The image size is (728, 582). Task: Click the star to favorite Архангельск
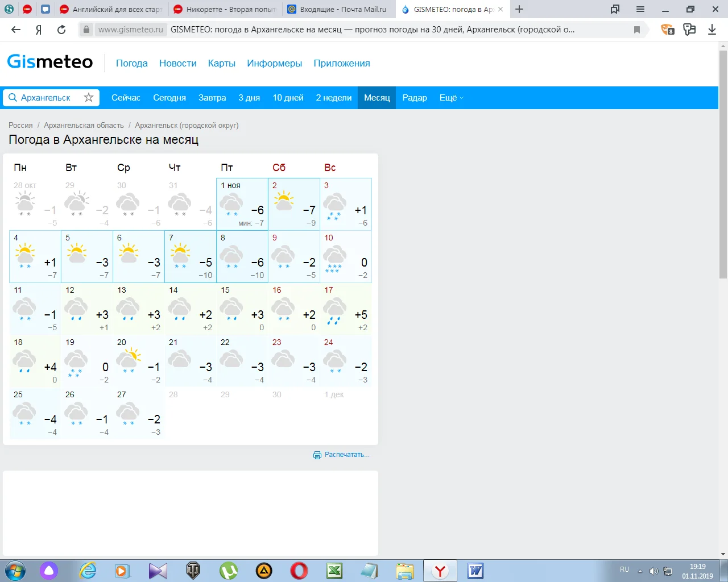[x=89, y=97]
